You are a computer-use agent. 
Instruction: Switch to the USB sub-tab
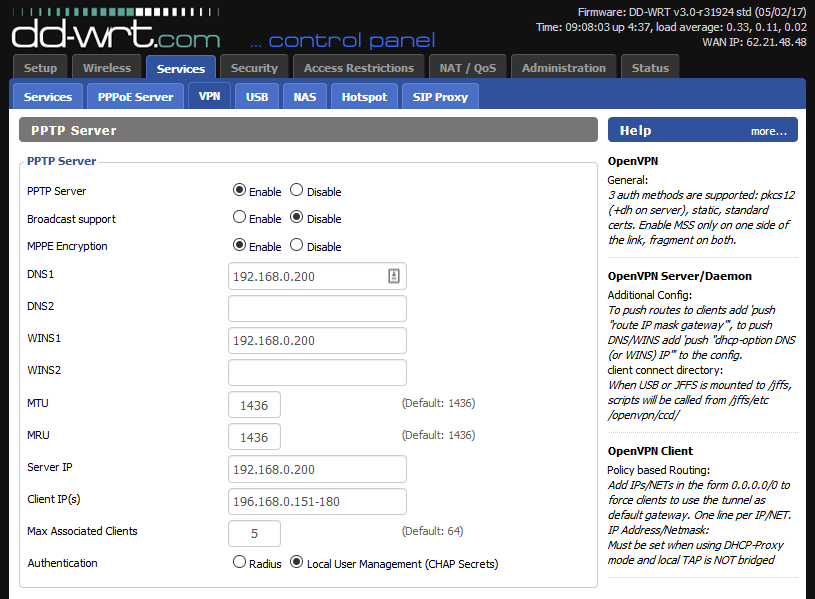pos(257,97)
